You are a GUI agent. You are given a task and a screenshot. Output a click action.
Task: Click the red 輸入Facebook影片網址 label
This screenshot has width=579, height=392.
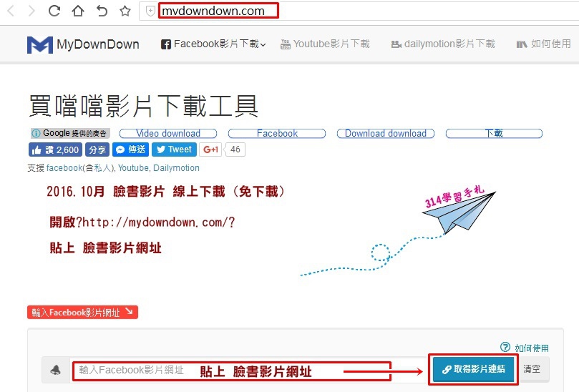(x=82, y=313)
